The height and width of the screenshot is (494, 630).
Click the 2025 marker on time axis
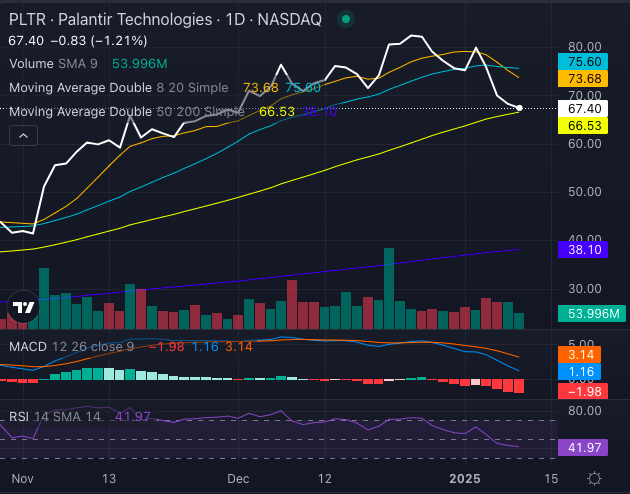(464, 478)
